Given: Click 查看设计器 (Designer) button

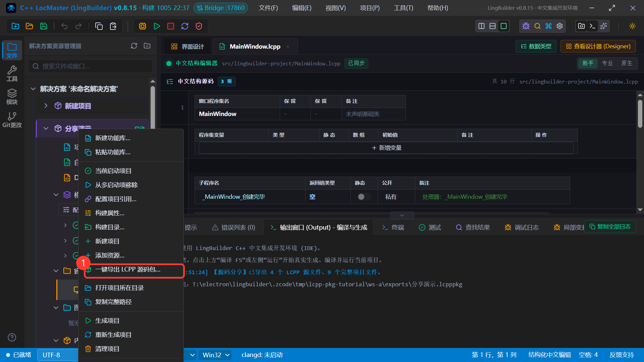Looking at the screenshot, I should tap(598, 46).
